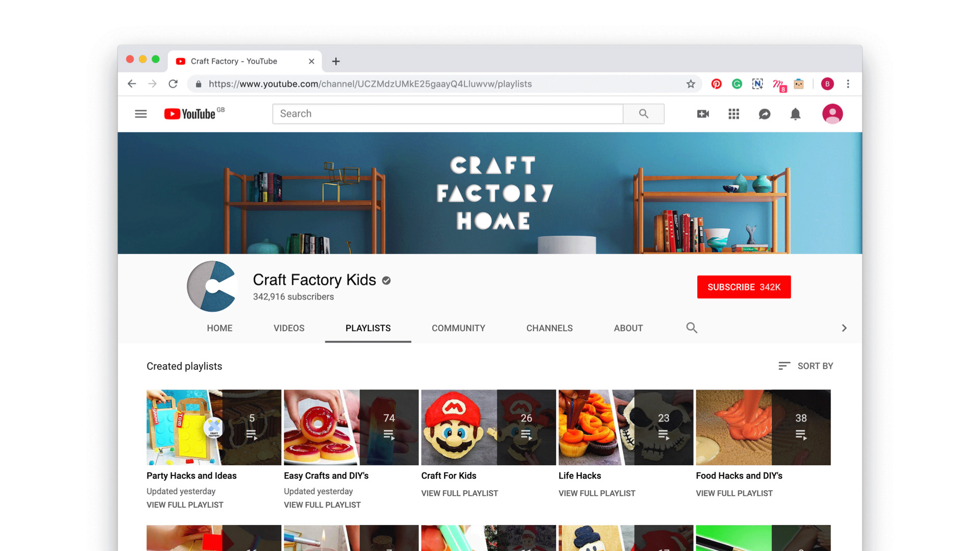
Task: Click the Craft For Kids title
Action: coord(449,475)
